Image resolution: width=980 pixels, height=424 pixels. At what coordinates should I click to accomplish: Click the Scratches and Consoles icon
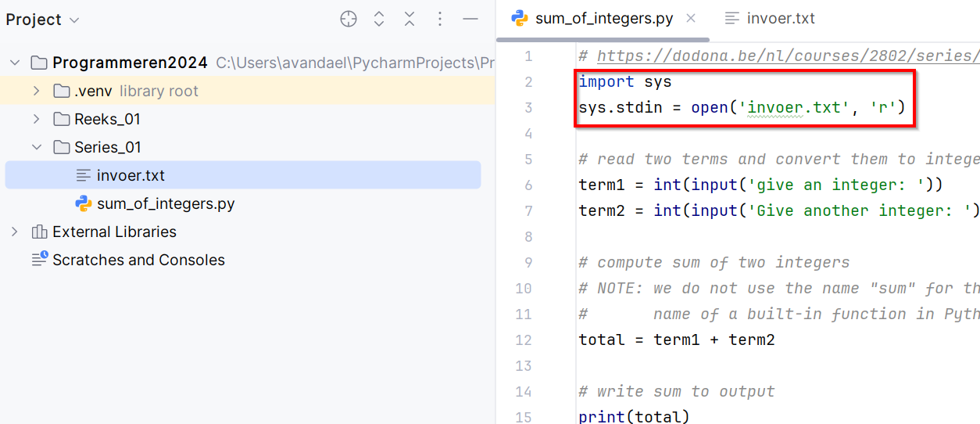[x=39, y=260]
